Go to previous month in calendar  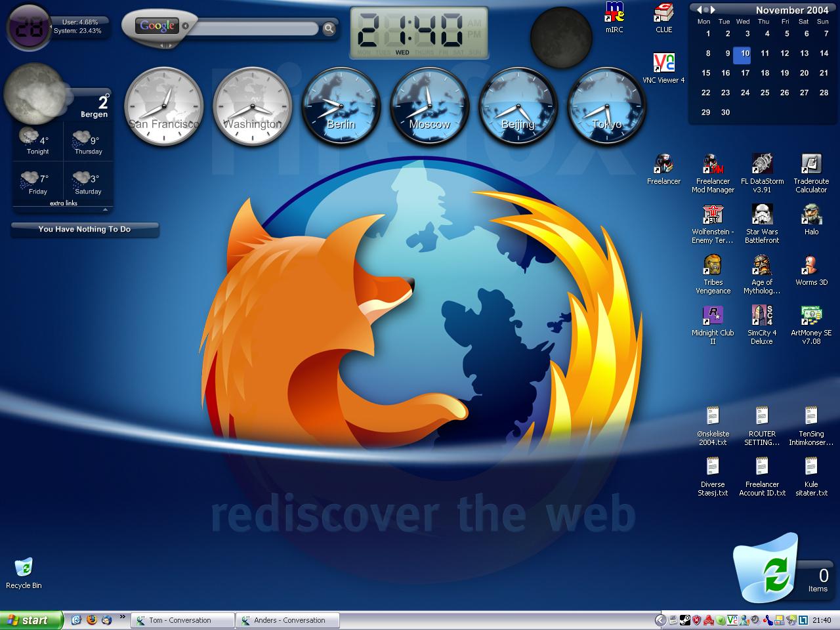(x=699, y=10)
